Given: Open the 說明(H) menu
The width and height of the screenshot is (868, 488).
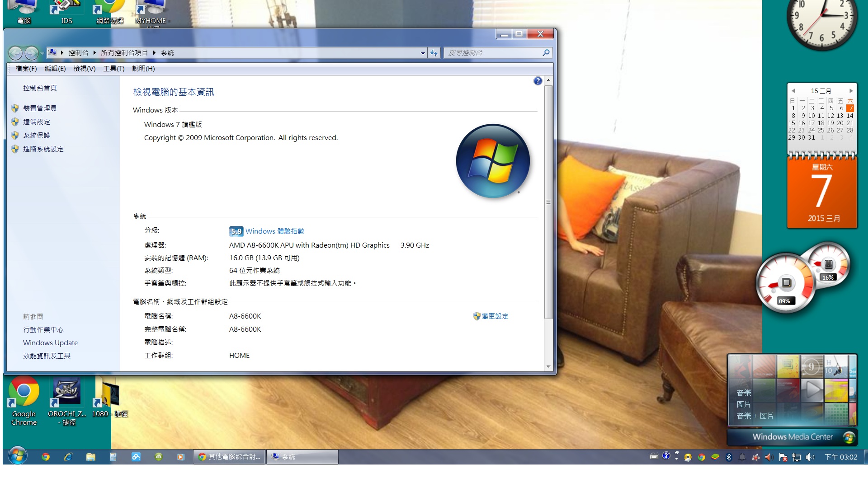Looking at the screenshot, I should coord(143,69).
